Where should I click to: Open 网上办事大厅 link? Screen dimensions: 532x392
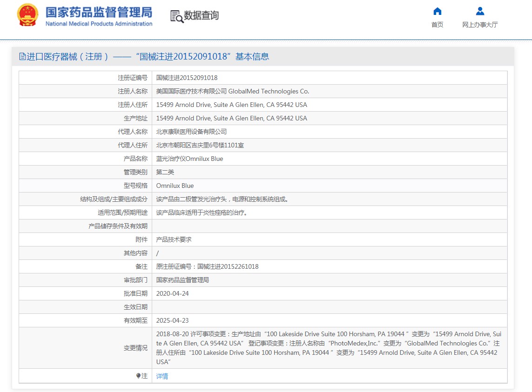click(x=480, y=25)
